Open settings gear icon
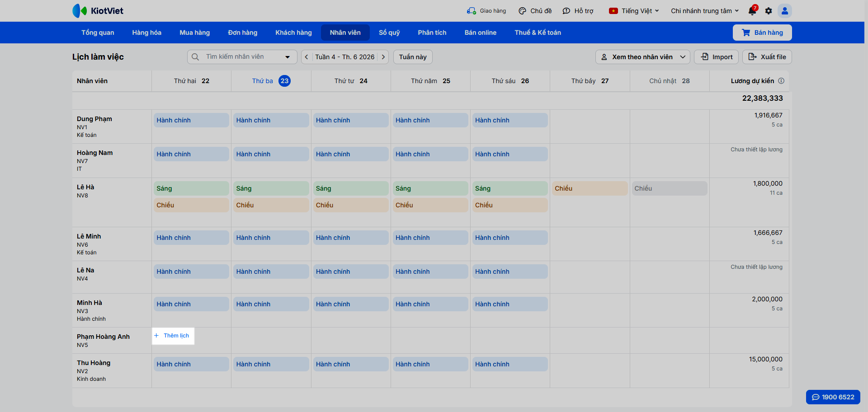Image resolution: width=868 pixels, height=412 pixels. (x=769, y=11)
